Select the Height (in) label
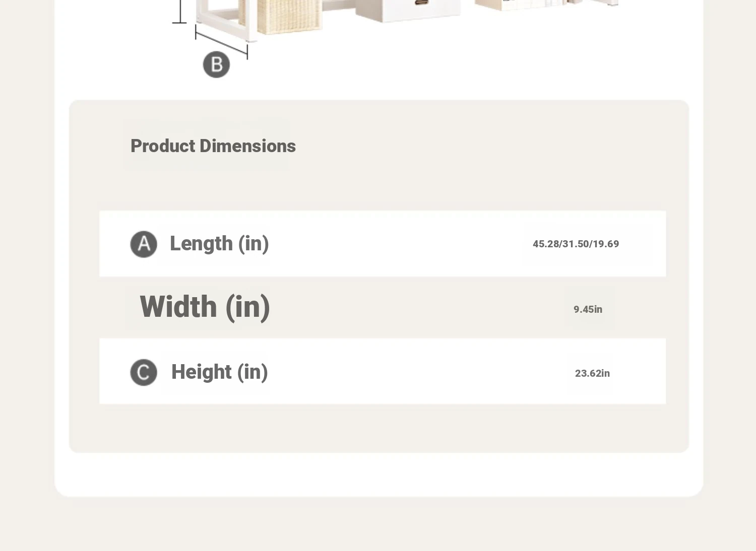Screen dimensions: 756x551 pos(219,372)
